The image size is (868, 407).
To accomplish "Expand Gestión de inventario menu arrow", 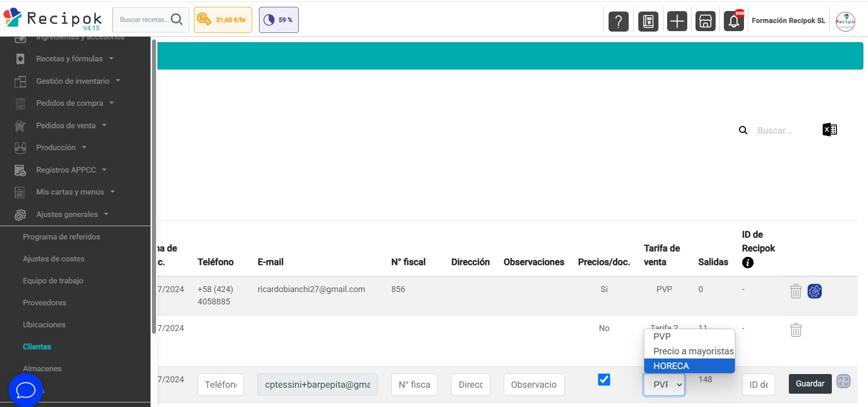I will point(118,81).
